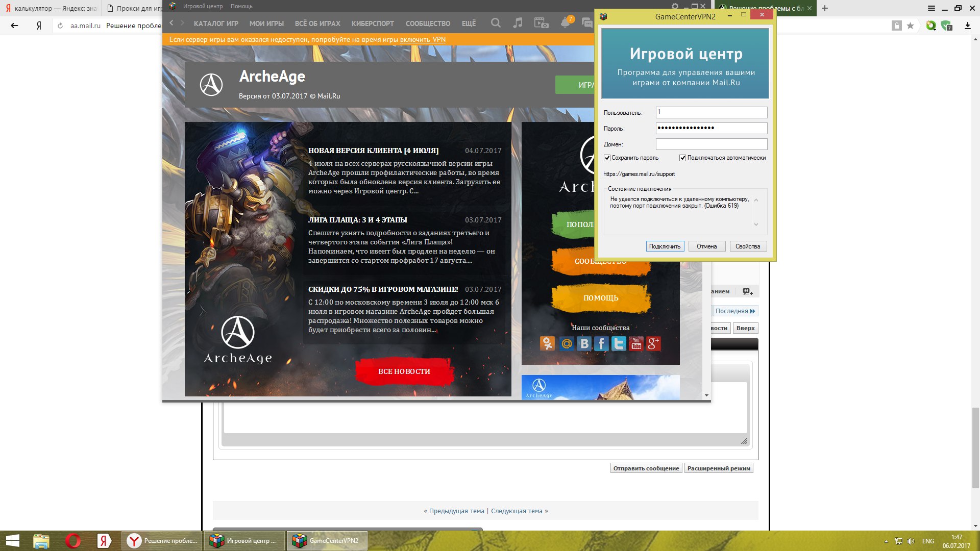Uncheck the 'Сохранить пароль' checkbox
980x551 pixels.
click(607, 158)
